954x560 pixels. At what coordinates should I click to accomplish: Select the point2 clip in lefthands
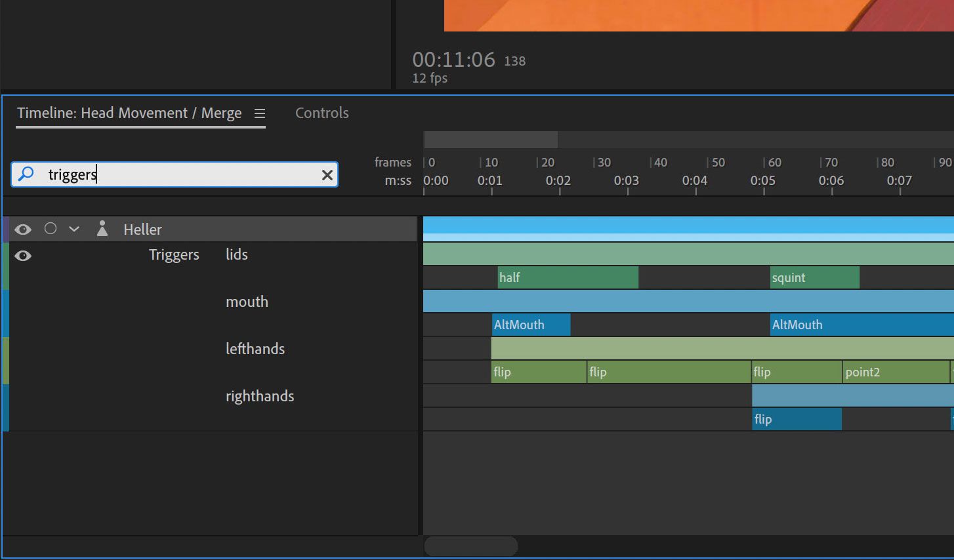895,372
